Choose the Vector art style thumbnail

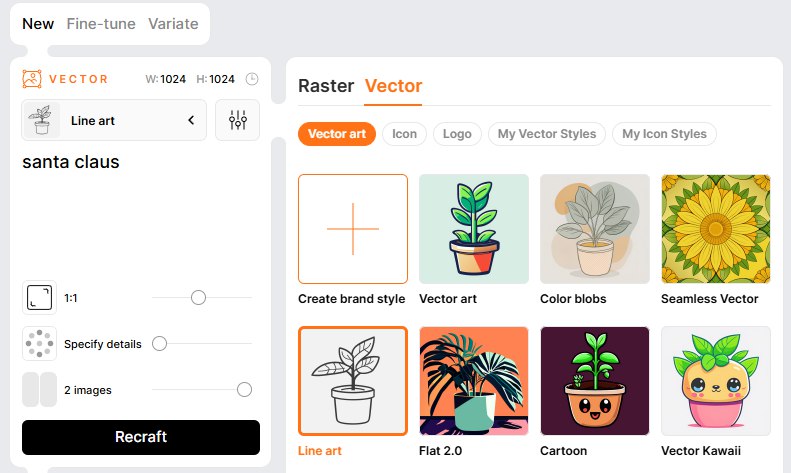[x=474, y=229]
